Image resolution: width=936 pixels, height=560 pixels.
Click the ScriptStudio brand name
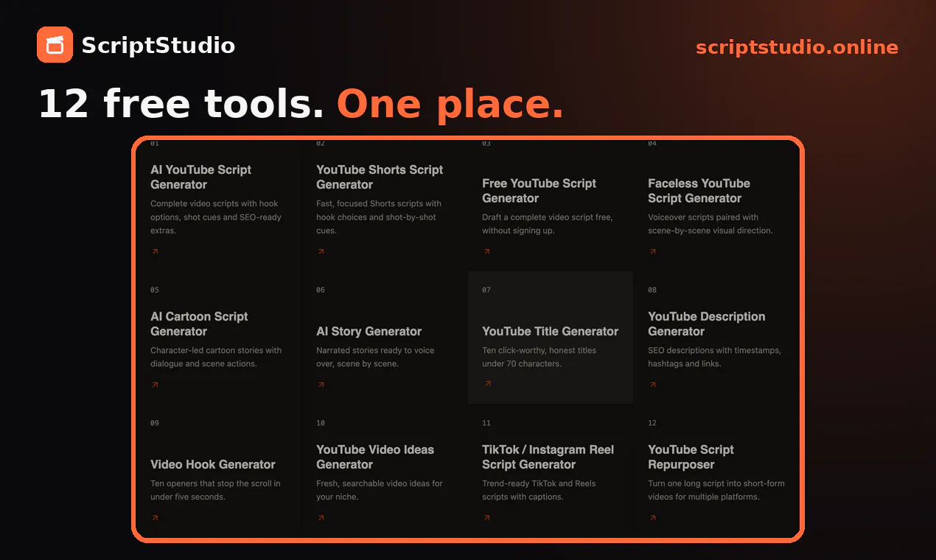coord(158,46)
